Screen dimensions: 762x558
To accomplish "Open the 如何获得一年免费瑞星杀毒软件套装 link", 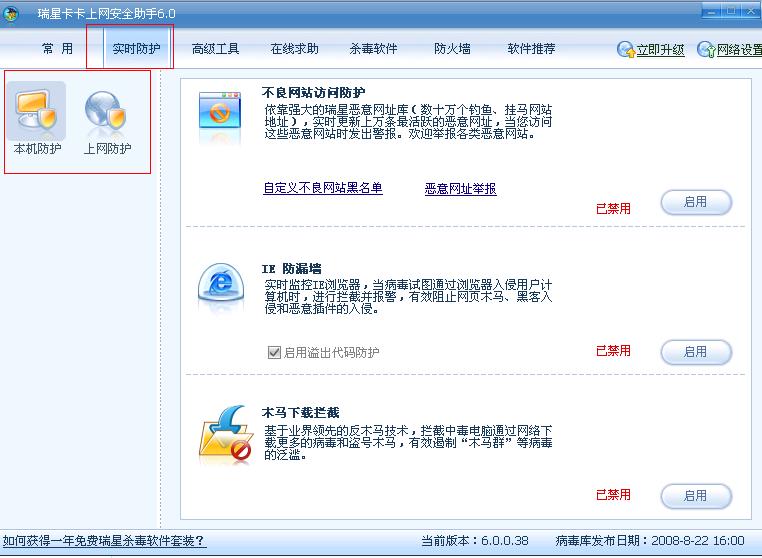I will [x=104, y=541].
